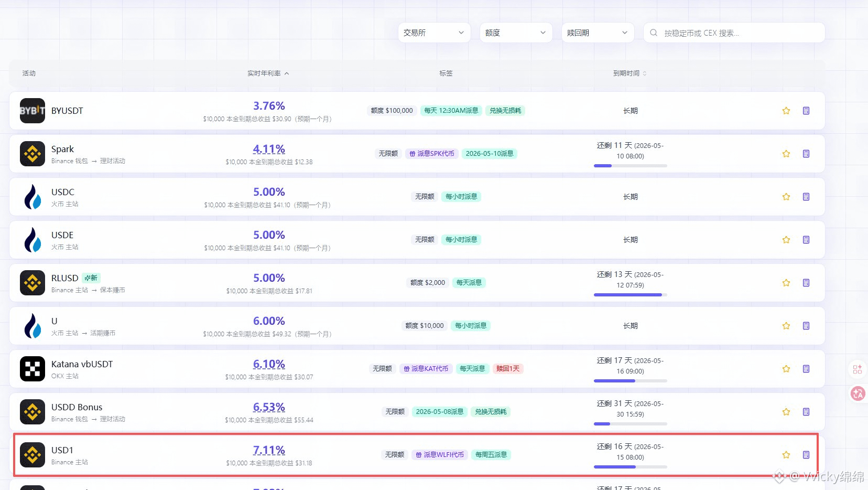Click the pink floating translate icon
The height and width of the screenshot is (490, 868).
pos(858,393)
